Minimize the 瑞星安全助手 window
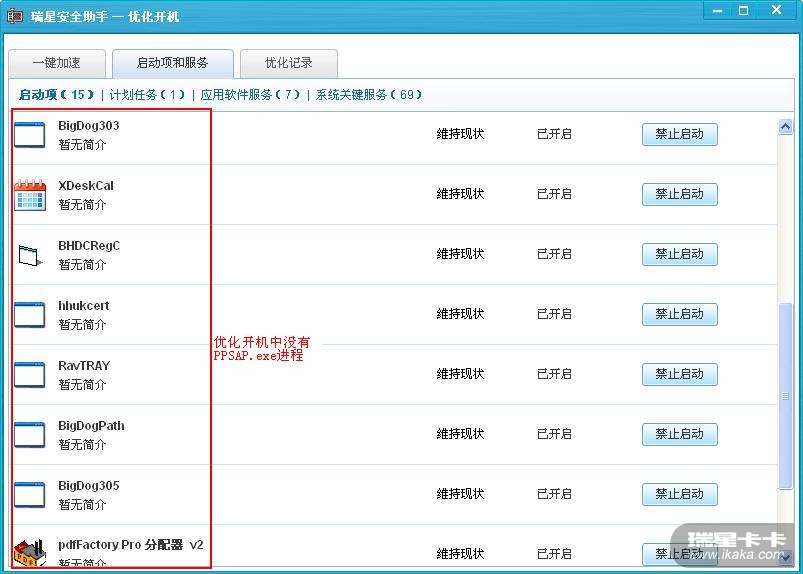Image resolution: width=803 pixels, height=574 pixels. tap(717, 10)
